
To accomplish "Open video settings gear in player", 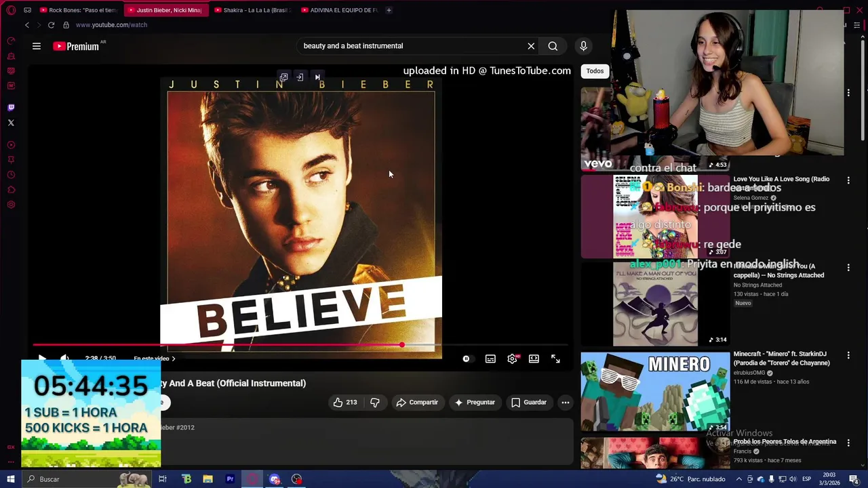I will coord(513,359).
